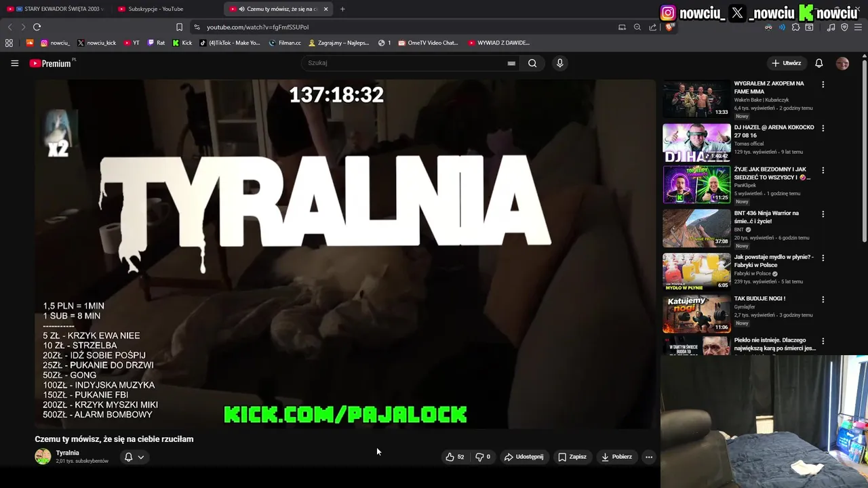Open more actions three-dot menu below video
868x488 pixels.
649,457
